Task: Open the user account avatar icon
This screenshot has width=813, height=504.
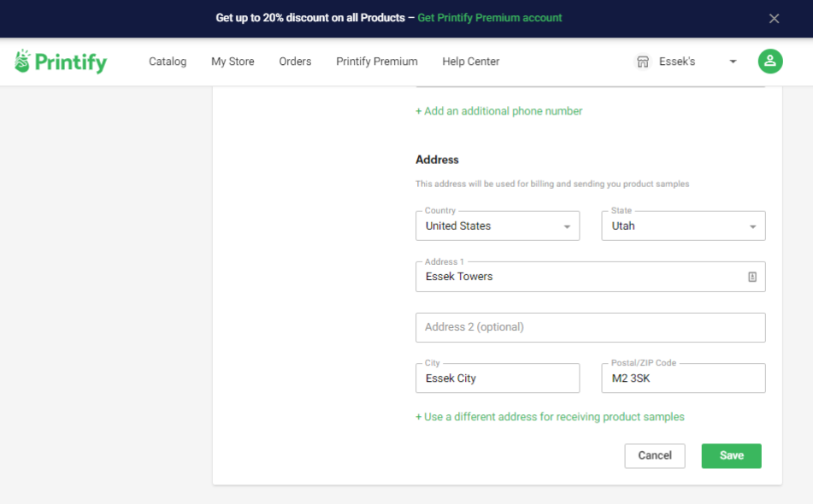Action: 770,62
